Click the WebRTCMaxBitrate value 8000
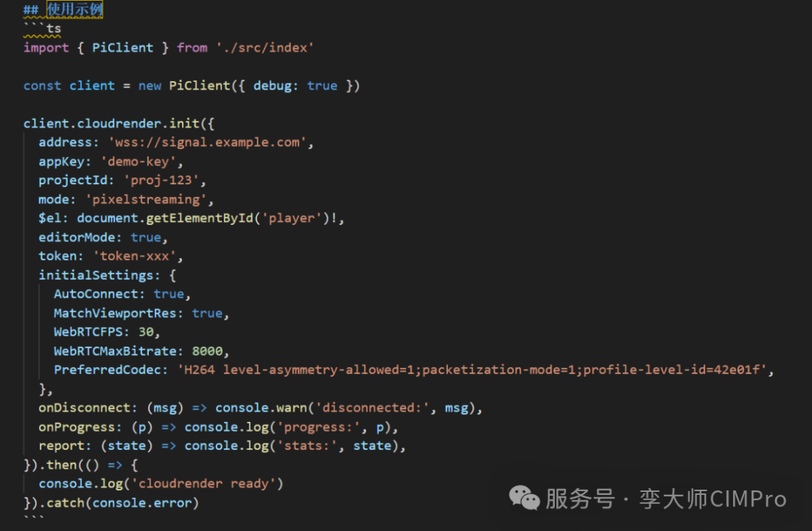 208,350
